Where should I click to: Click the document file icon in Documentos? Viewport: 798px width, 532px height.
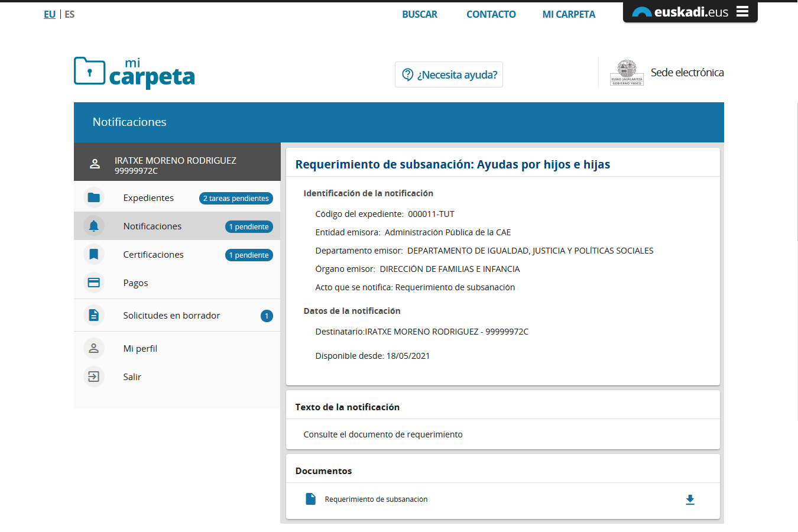pos(310,499)
